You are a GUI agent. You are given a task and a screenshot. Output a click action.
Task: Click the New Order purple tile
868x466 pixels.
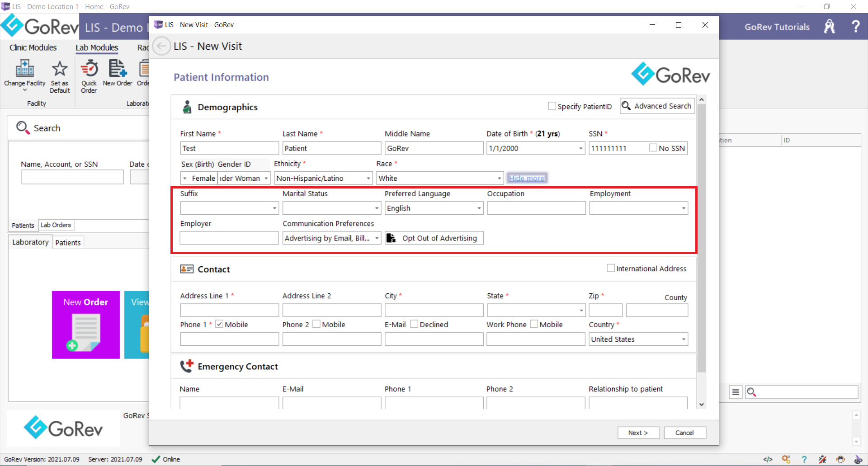coord(86,325)
